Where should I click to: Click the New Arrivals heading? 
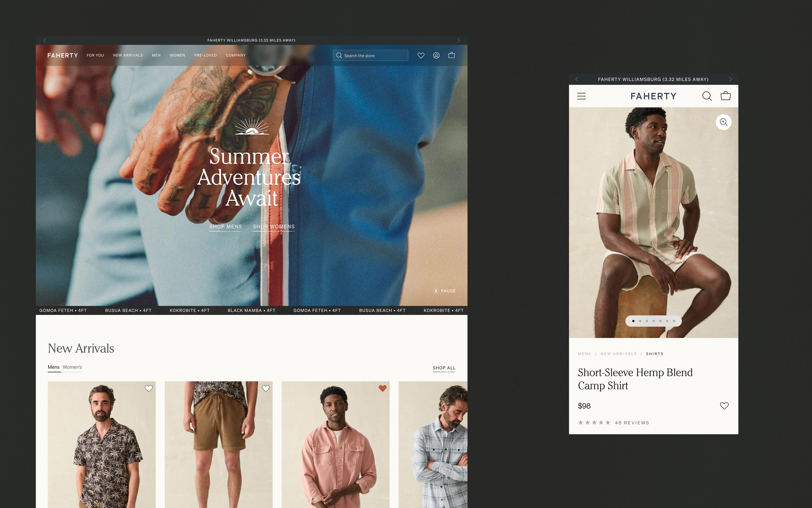click(x=81, y=348)
